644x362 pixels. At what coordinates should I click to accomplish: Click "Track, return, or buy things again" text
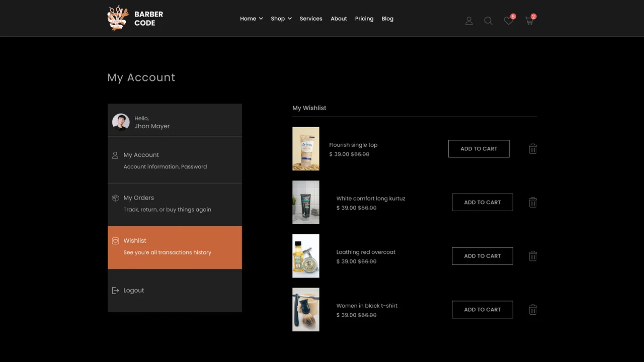168,210
